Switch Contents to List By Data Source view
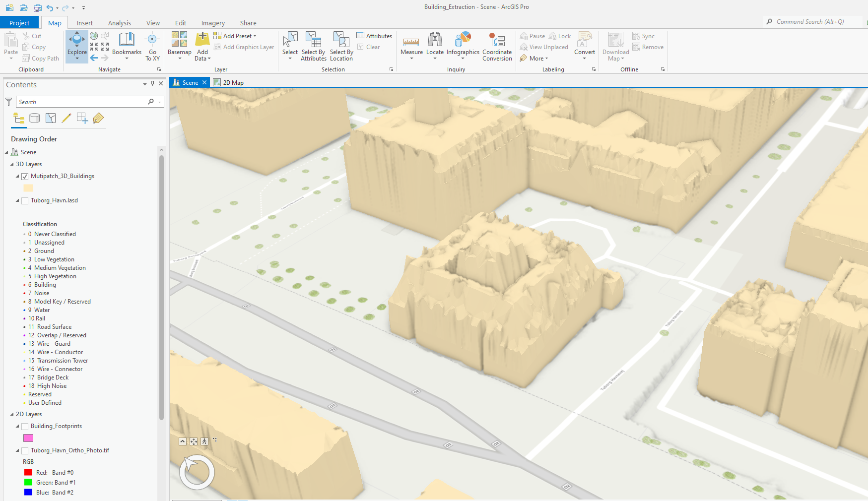Viewport: 868px width, 501px height. [34, 118]
